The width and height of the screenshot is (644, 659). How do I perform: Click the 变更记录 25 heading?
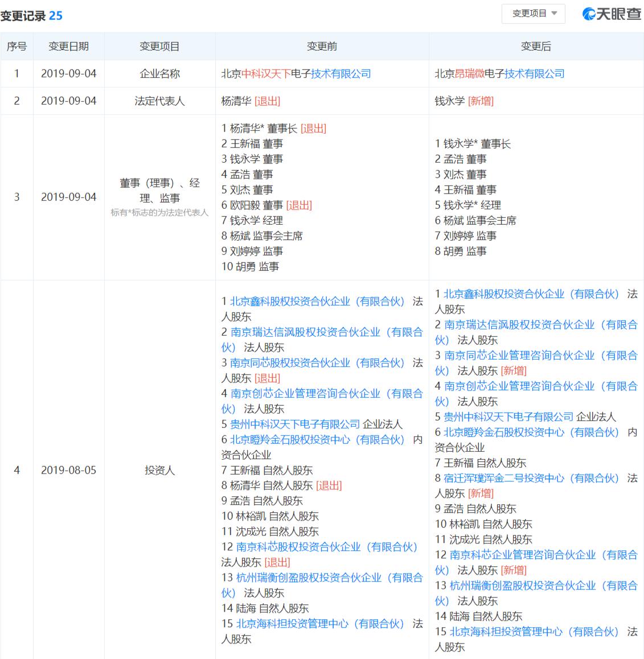pos(31,16)
